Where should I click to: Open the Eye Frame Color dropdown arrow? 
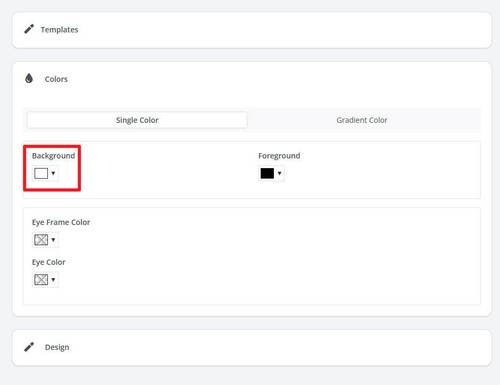click(x=53, y=240)
